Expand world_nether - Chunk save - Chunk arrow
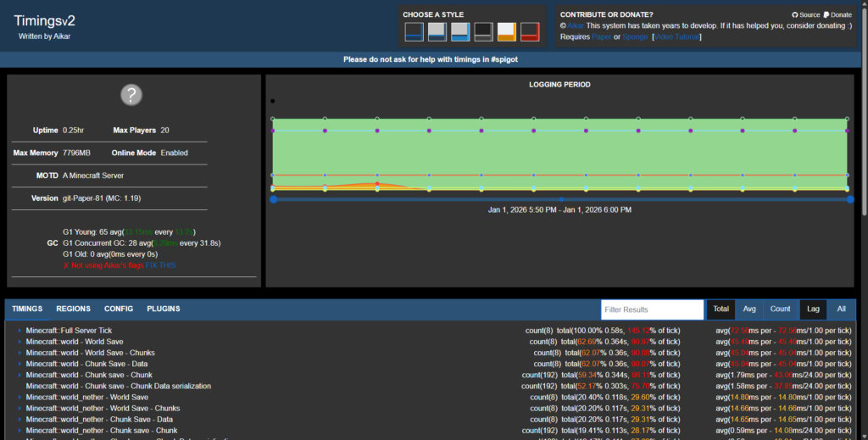Screen dimensions: 868x440 [x=20, y=431]
